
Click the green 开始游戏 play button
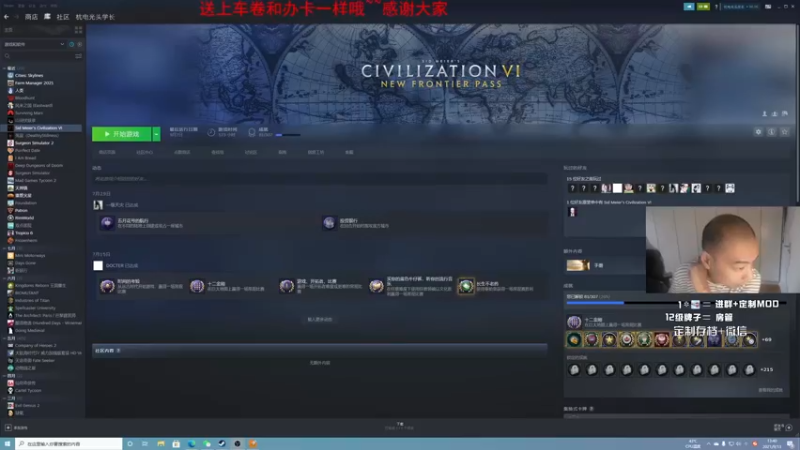pyautogui.click(x=121, y=134)
